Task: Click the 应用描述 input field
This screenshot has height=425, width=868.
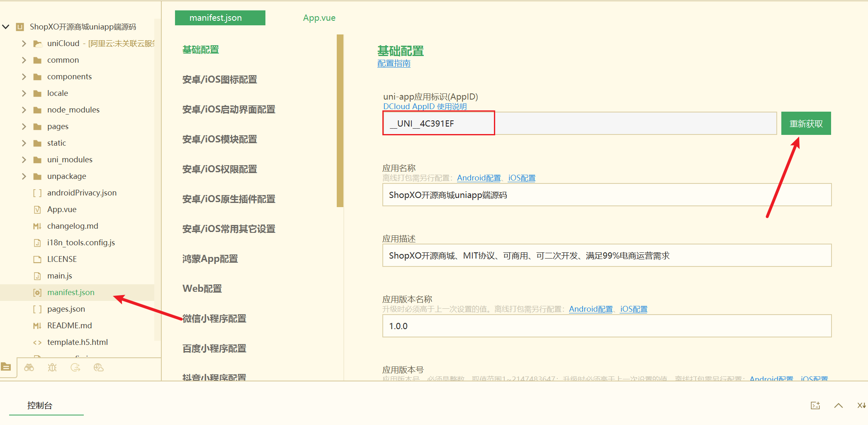Action: (607, 255)
